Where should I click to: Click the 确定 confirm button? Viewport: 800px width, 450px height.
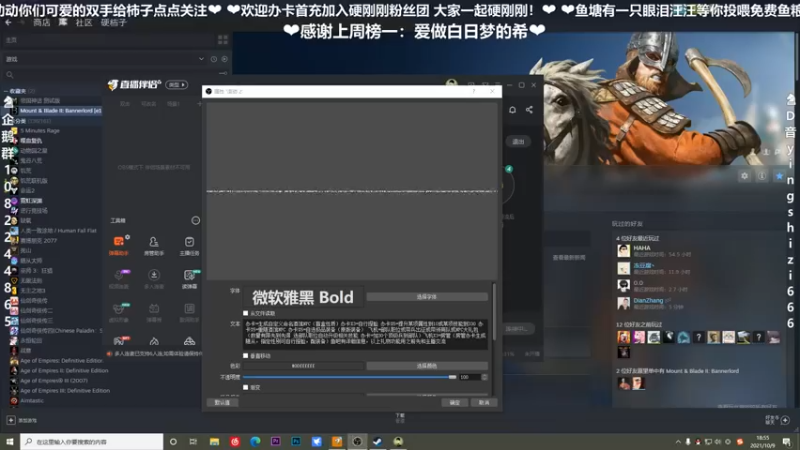[455, 403]
